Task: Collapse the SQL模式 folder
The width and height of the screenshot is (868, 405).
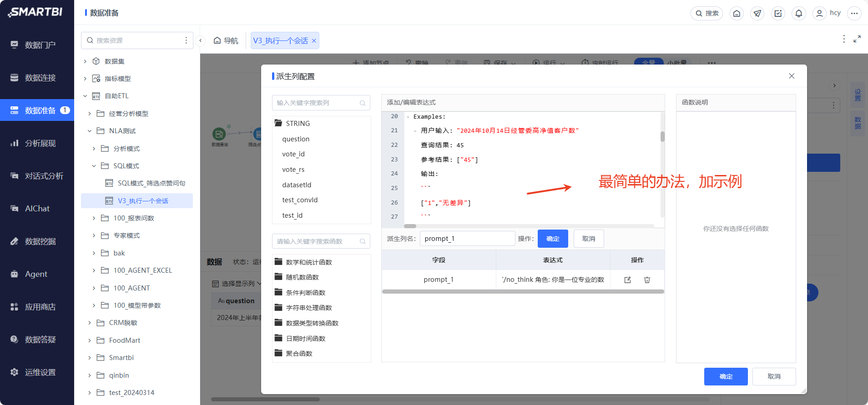Action: [94, 166]
